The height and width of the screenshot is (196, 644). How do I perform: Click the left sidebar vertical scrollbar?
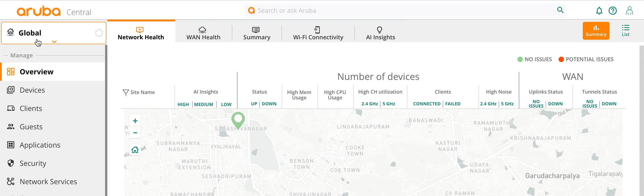tap(106, 120)
